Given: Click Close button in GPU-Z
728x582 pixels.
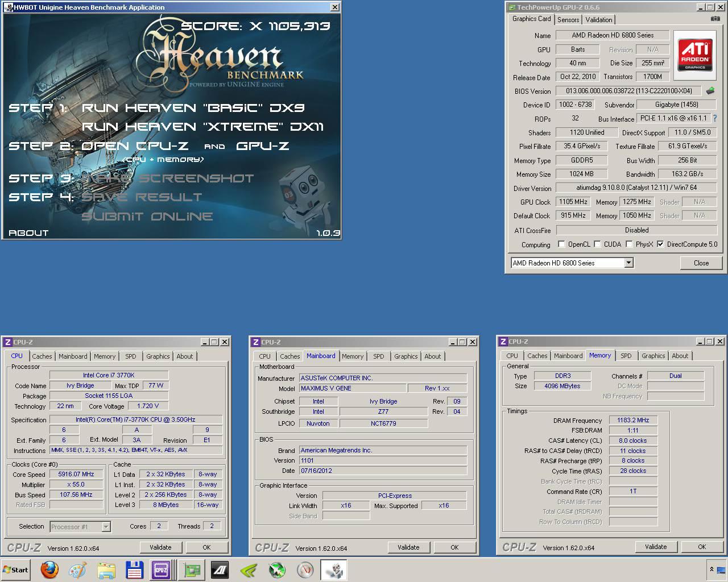Looking at the screenshot, I should [x=701, y=263].
